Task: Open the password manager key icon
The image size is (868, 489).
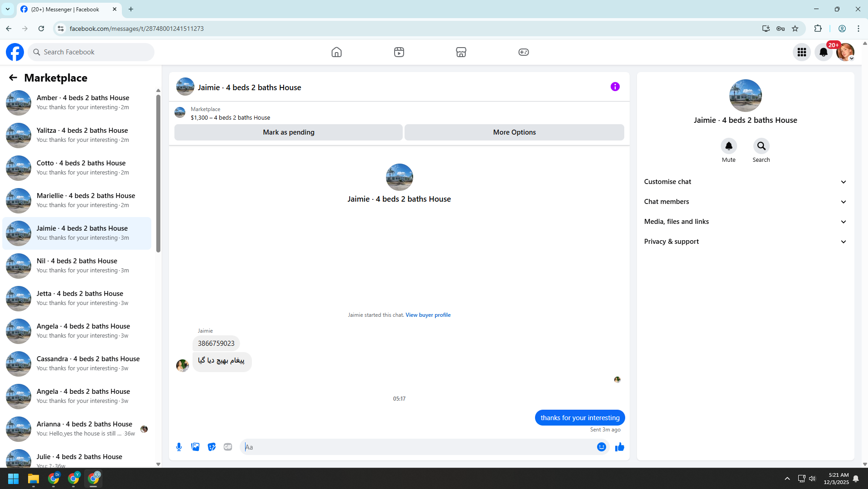Action: tap(781, 29)
